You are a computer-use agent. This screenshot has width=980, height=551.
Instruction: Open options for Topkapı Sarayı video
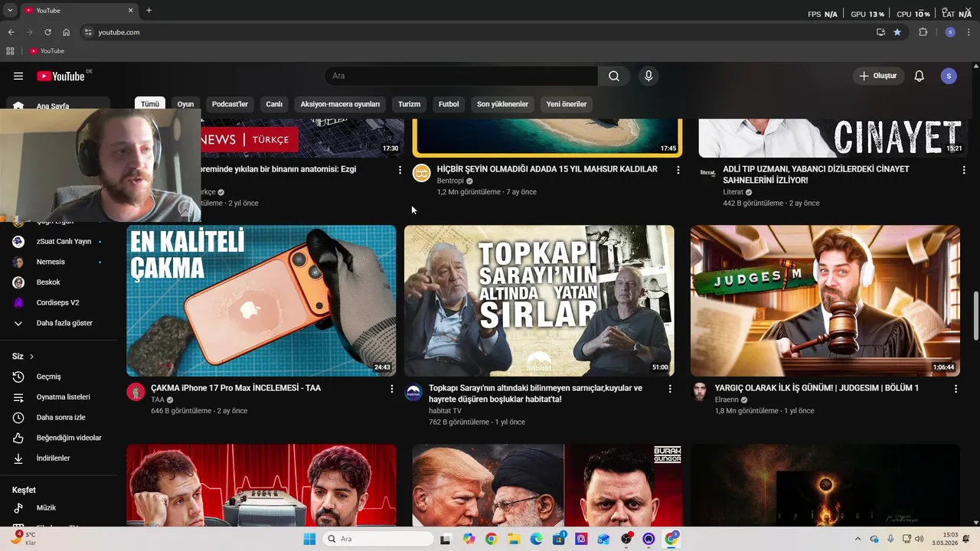670,389
